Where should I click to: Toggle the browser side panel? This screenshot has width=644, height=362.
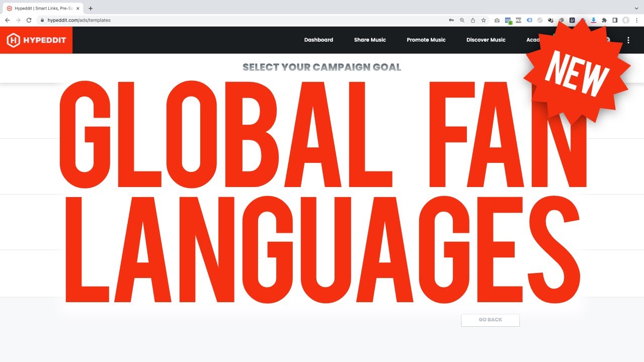pyautogui.click(x=615, y=20)
